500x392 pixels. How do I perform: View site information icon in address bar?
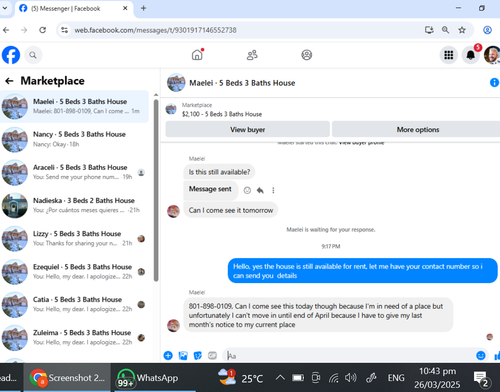64,30
